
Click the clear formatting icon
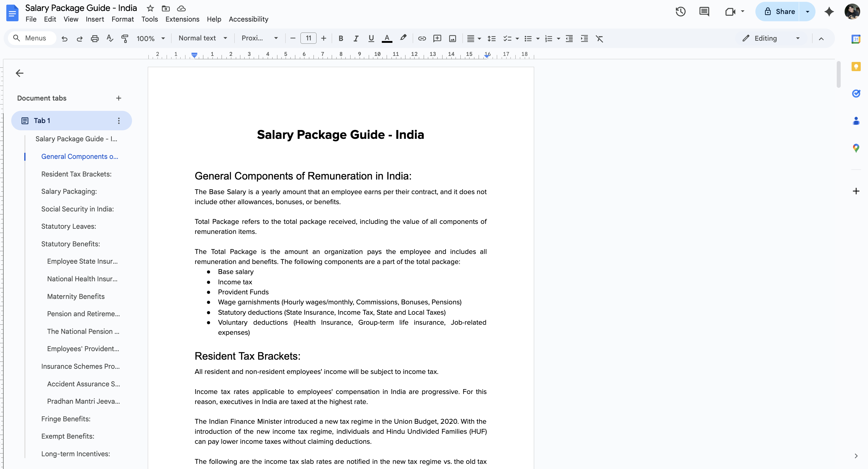[x=599, y=39]
